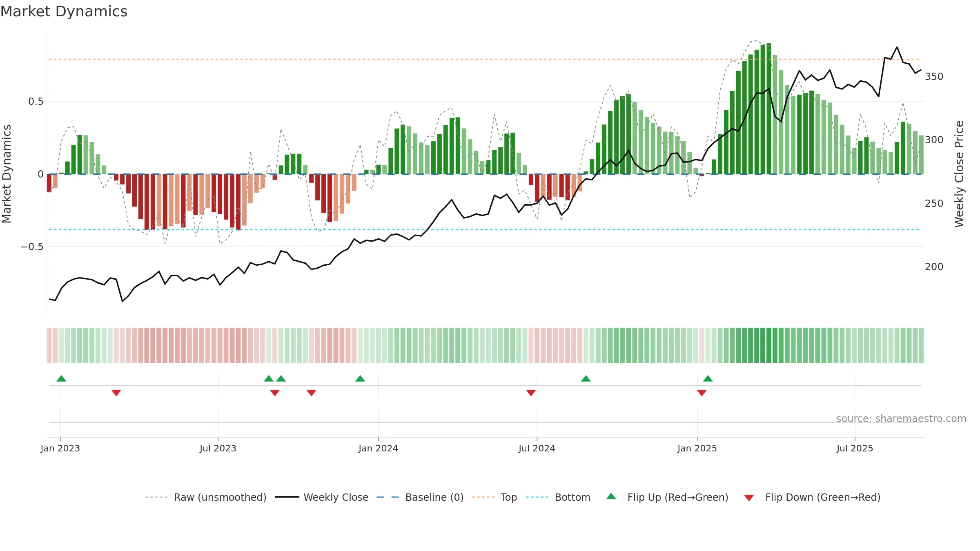Click the Jul 2025 axis label
The image size is (980, 551).
coord(855,448)
